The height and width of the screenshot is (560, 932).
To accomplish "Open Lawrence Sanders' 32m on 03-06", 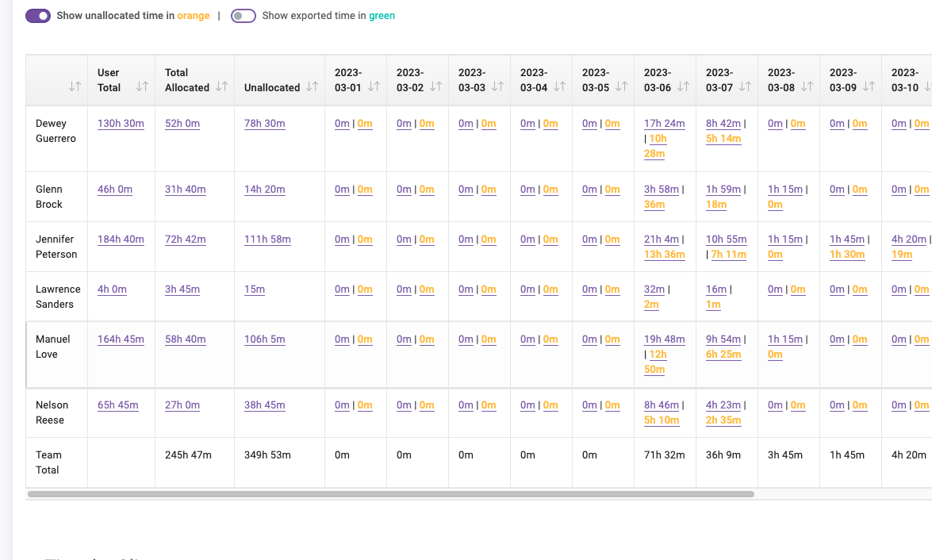I will point(654,290).
